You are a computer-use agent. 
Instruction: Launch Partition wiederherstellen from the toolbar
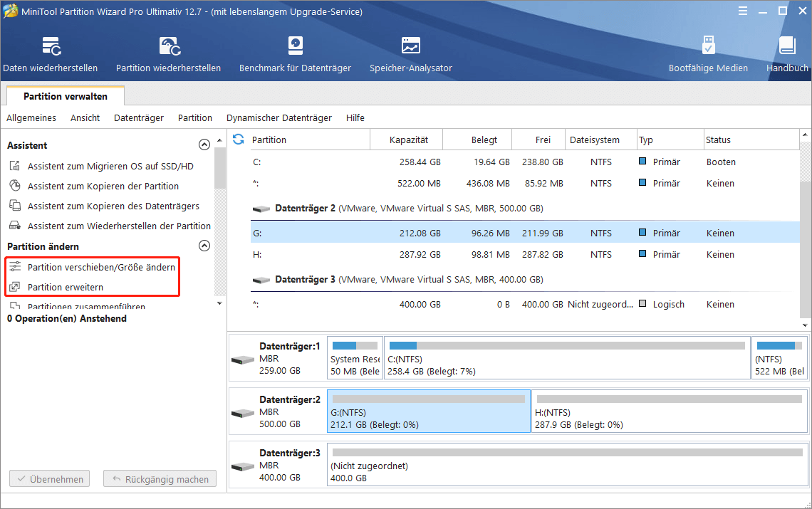click(168, 54)
